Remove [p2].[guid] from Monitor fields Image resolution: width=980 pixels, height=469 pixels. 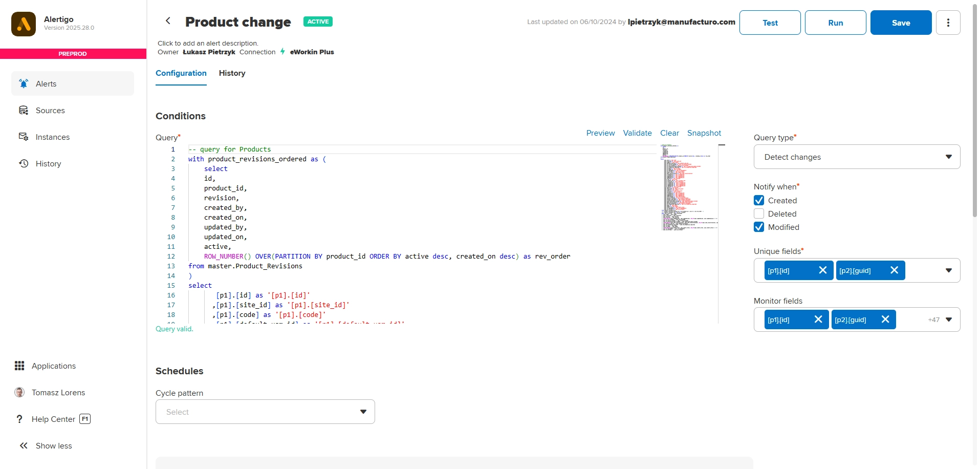coord(885,319)
